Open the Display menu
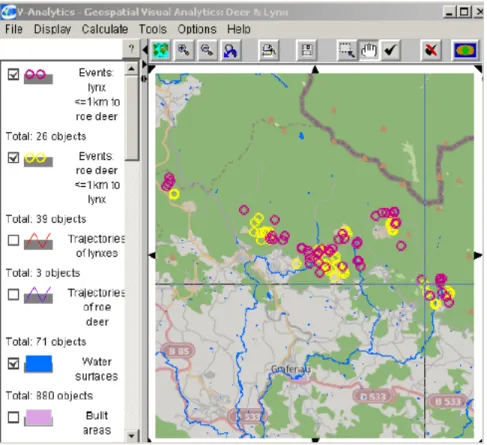Image resolution: width=487 pixels, height=445 pixels. click(x=52, y=29)
